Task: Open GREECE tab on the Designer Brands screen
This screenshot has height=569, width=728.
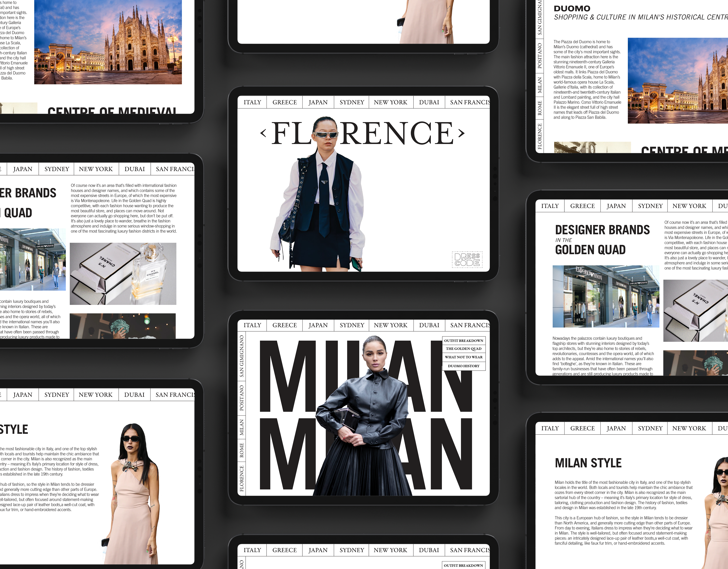Action: coord(582,206)
